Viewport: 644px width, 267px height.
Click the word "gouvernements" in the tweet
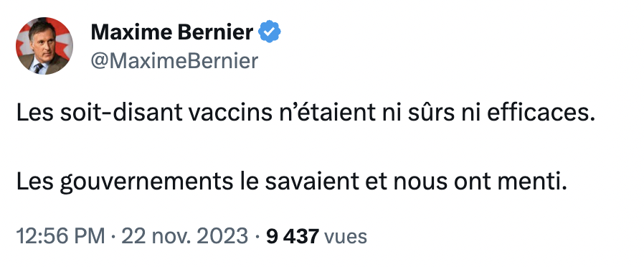pos(146,183)
